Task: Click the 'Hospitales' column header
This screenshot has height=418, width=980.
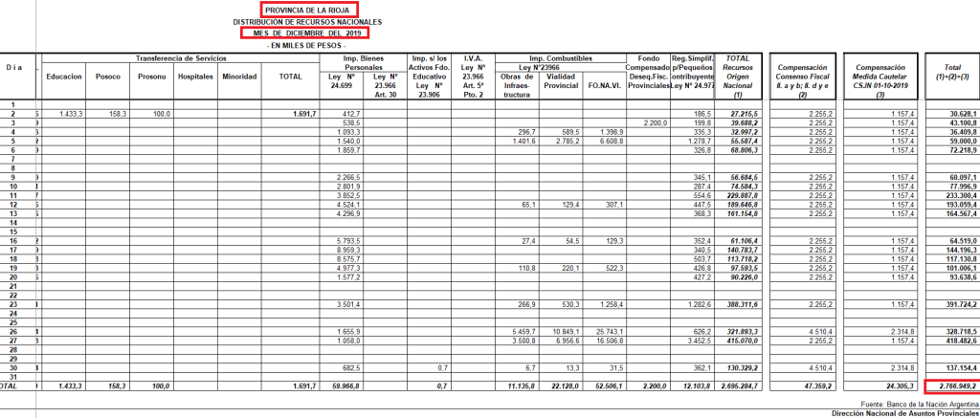Action: 195,77
